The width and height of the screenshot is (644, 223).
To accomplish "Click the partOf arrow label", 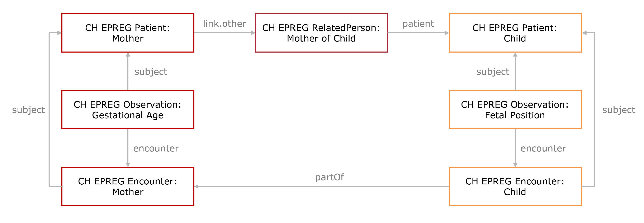I will pos(330,177).
